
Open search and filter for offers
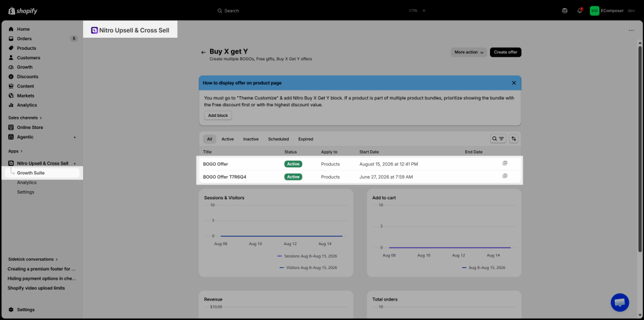click(x=498, y=139)
